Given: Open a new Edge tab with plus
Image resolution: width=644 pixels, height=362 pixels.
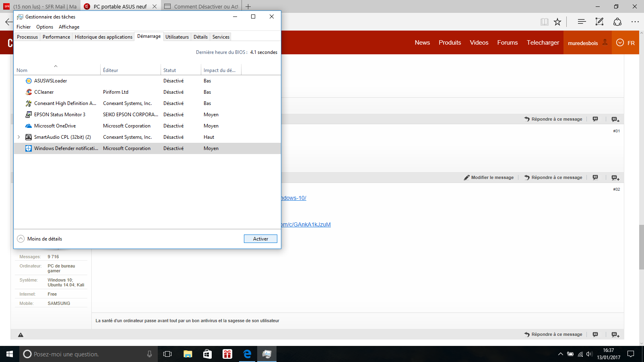Looking at the screenshot, I should (248, 6).
